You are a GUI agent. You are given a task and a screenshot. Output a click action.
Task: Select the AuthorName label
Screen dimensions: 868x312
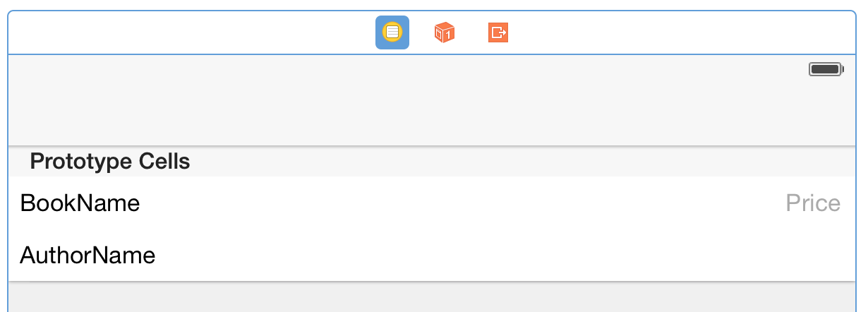point(88,255)
